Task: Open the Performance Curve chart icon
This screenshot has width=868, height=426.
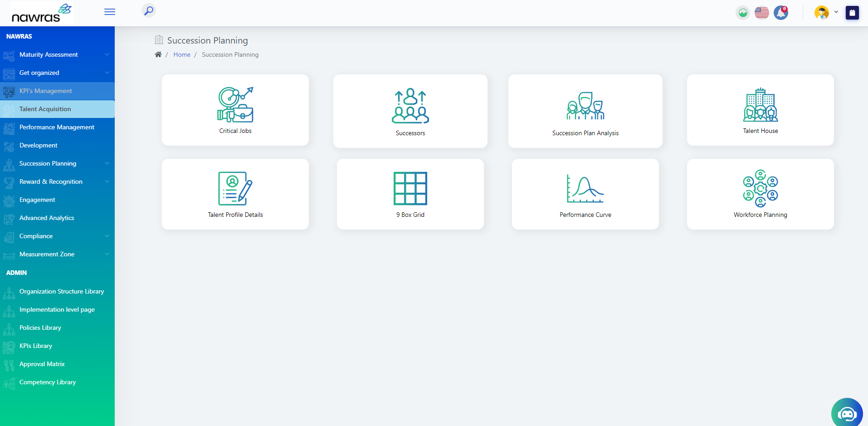Action: (x=585, y=188)
